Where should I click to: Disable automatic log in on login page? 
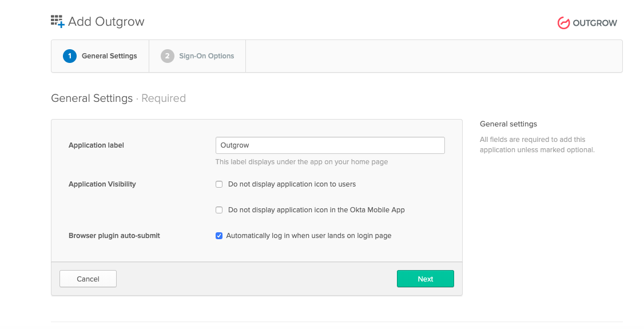[219, 236]
